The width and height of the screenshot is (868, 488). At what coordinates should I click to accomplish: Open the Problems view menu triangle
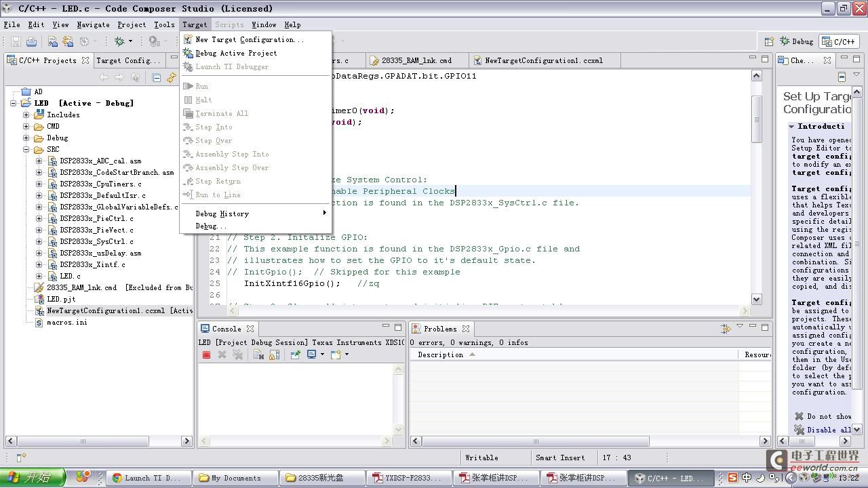740,327
